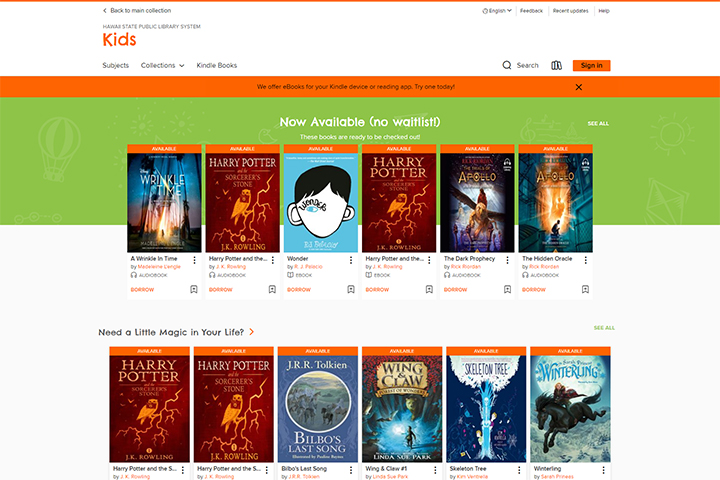Open the Feedback link
This screenshot has width=720, height=480.
[531, 11]
